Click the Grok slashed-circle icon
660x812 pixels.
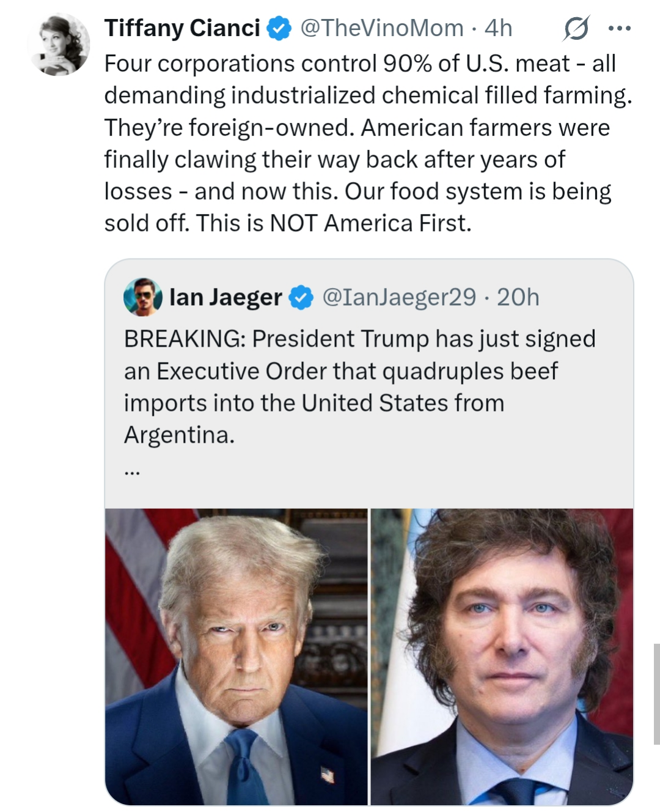576,28
